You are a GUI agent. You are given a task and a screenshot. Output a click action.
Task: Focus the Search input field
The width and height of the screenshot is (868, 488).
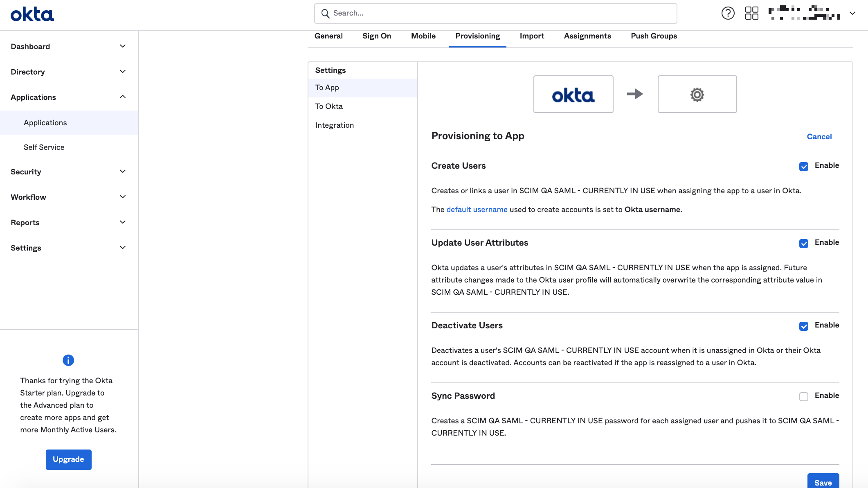coord(495,14)
